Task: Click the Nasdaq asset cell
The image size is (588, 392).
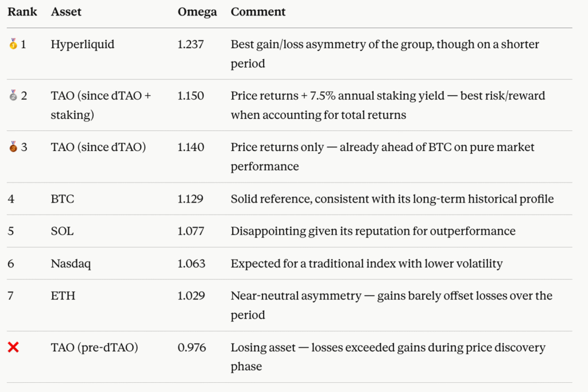Action: pyautogui.click(x=71, y=263)
